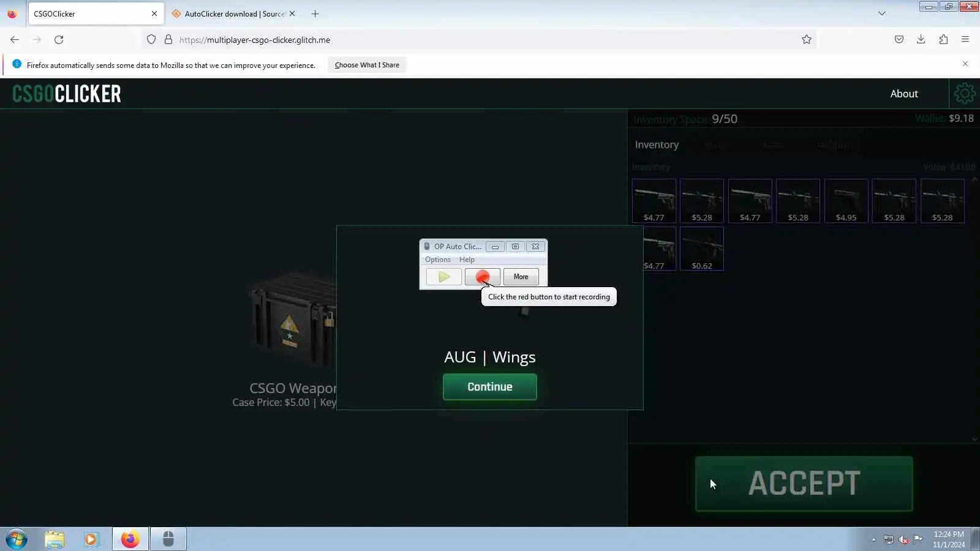Image resolution: width=980 pixels, height=551 pixels.
Task: View site security via the padlock icon
Action: tap(168, 40)
